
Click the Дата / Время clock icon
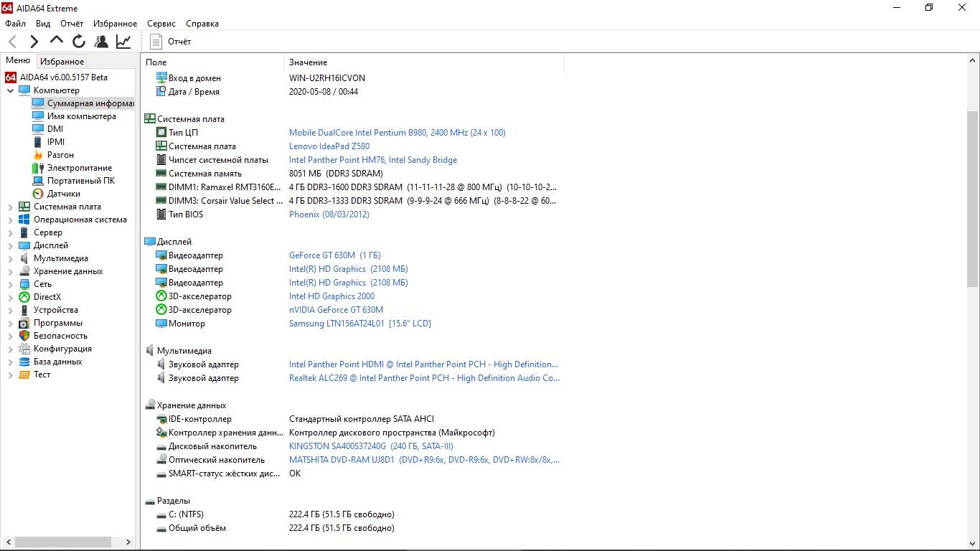161,92
